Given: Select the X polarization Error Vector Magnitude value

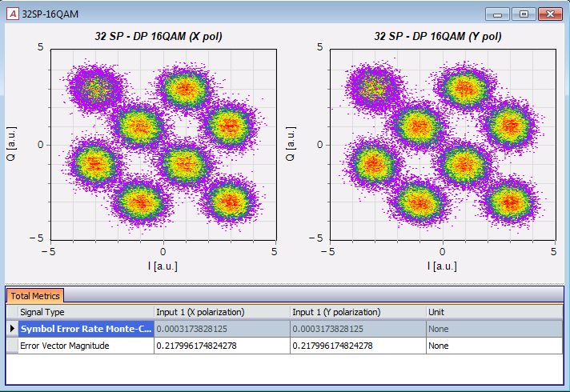Looking at the screenshot, I should [x=221, y=346].
